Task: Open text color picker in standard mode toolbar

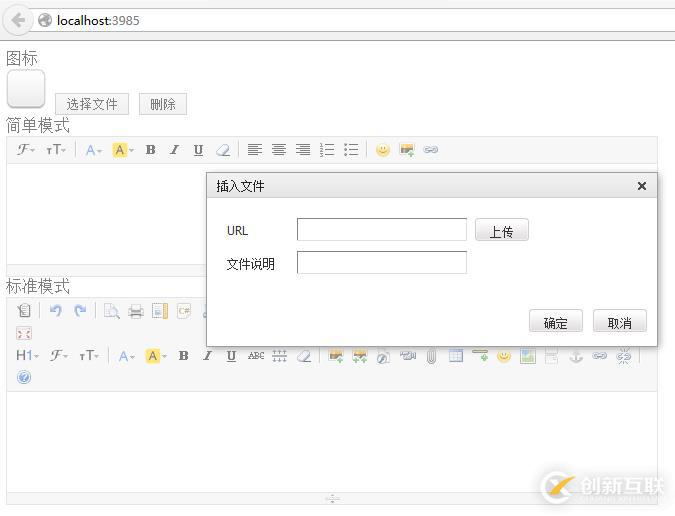Action: coord(127,356)
